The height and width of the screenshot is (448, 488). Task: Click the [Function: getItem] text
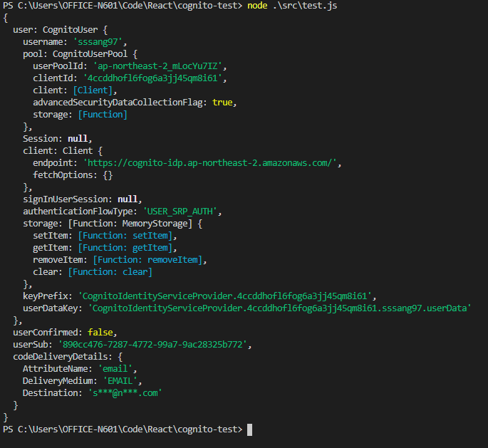point(126,248)
